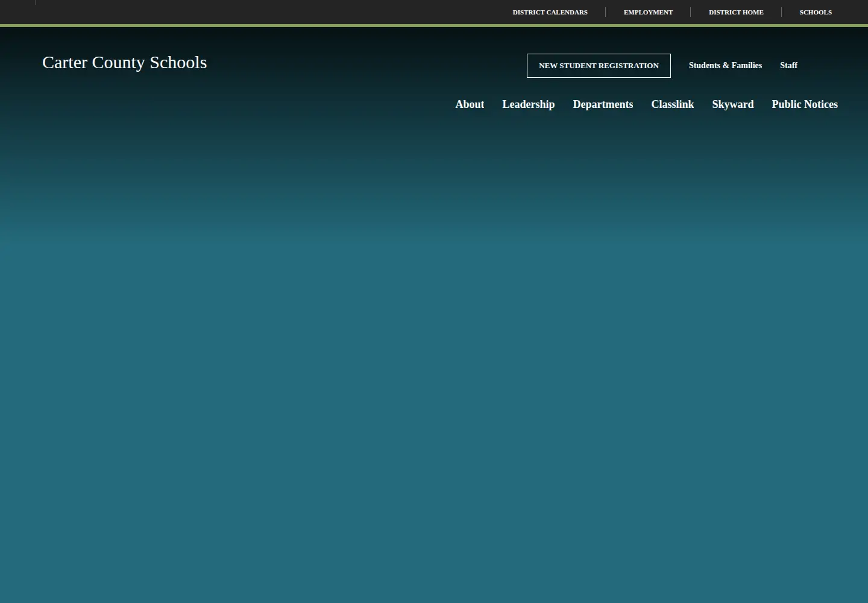The width and height of the screenshot is (868, 603).
Task: Click the Classlink navigation item
Action: point(672,104)
